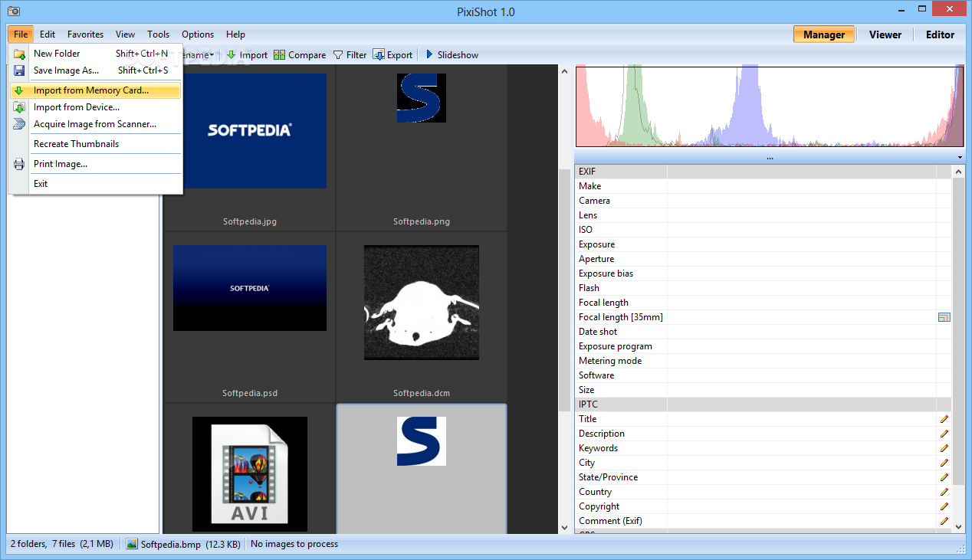The image size is (972, 560).
Task: Switch to the Manager tab
Action: pyautogui.click(x=824, y=34)
